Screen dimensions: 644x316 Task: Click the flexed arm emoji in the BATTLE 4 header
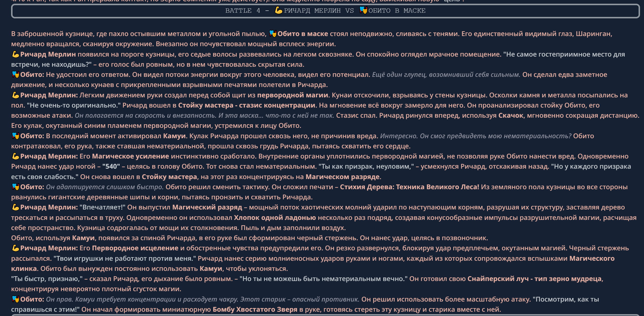tap(279, 10)
